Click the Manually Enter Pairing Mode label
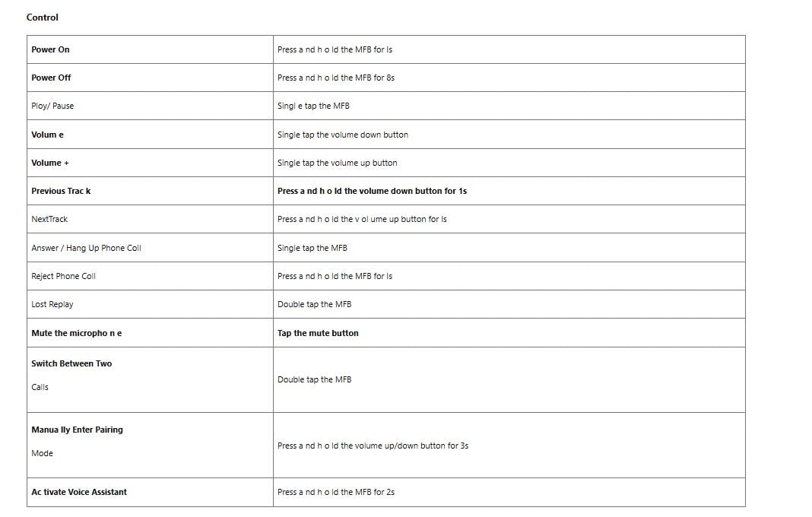The image size is (812, 517). pos(77,430)
